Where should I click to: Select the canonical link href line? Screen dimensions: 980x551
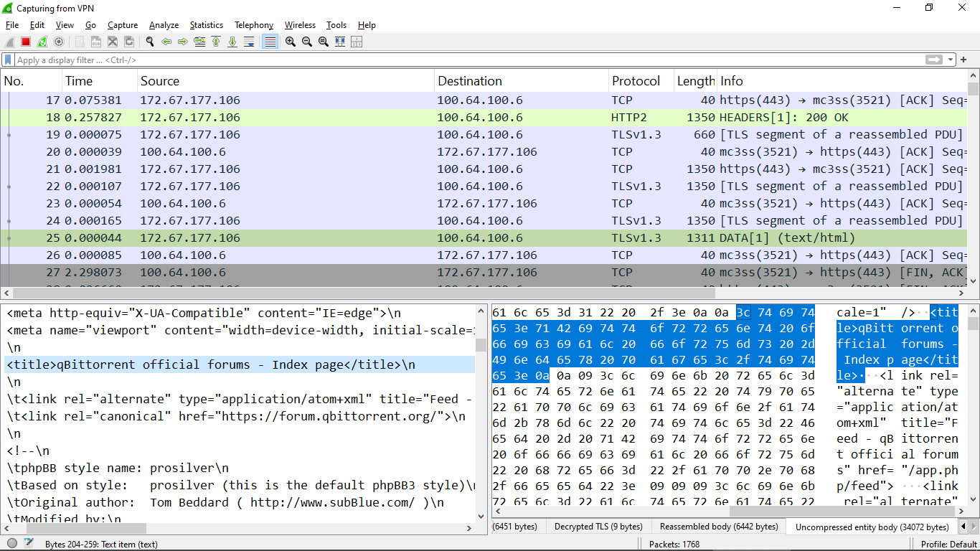(x=240, y=416)
